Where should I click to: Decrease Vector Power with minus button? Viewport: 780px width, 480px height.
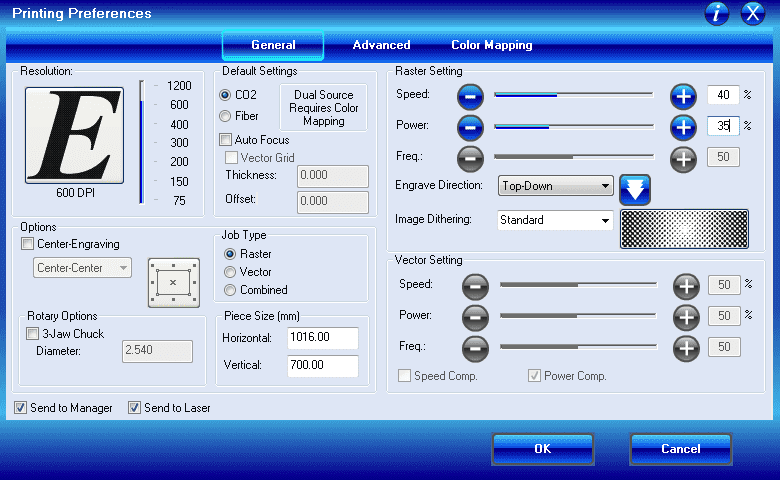click(x=475, y=317)
